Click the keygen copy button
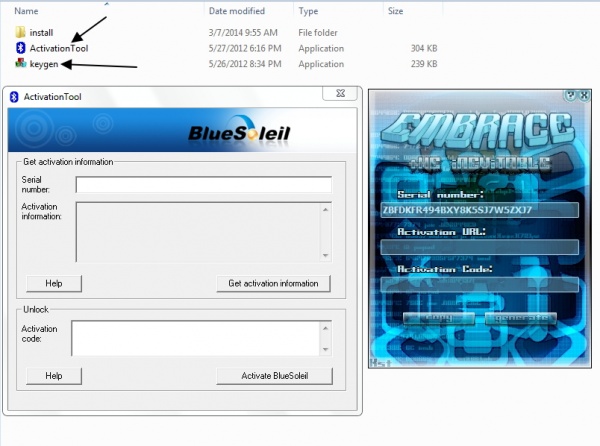 coord(439,317)
